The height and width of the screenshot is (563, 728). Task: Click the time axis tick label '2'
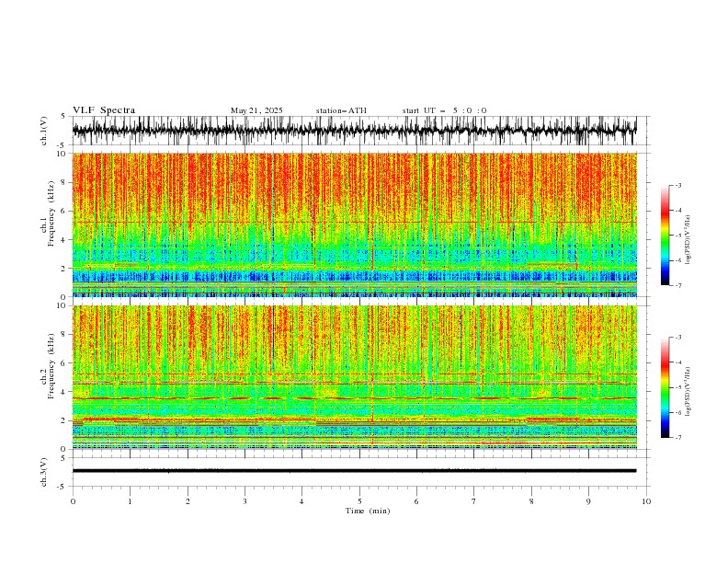click(x=188, y=501)
